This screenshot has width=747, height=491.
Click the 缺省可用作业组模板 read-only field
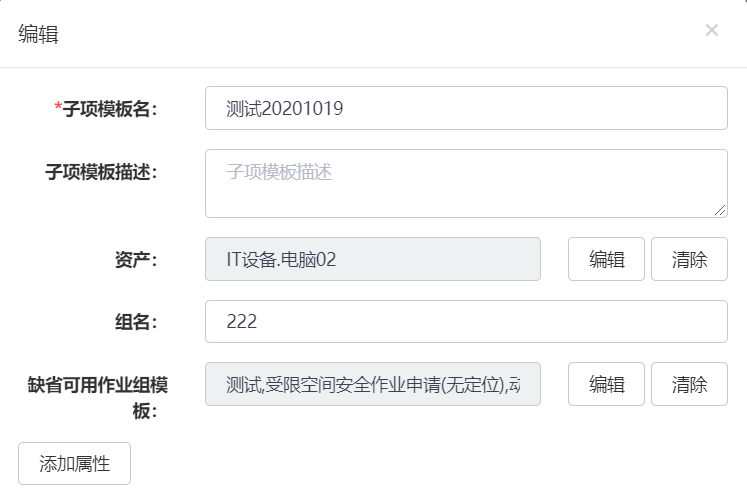click(x=372, y=384)
